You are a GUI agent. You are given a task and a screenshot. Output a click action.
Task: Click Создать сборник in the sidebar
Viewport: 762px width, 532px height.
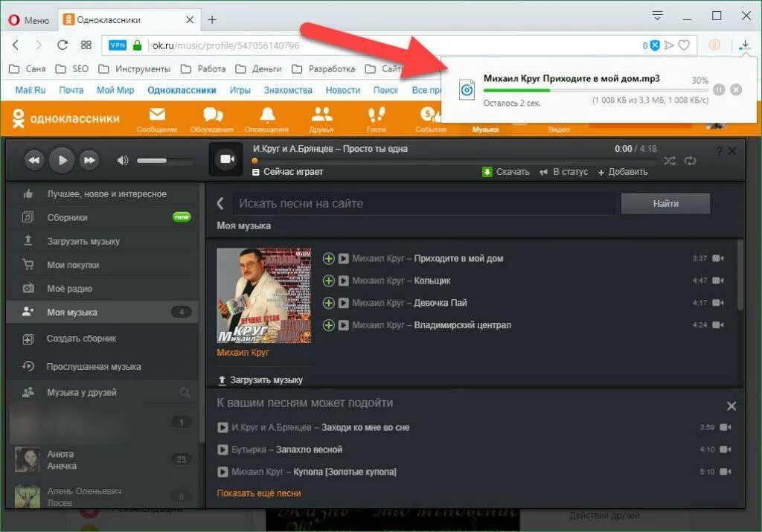tap(103, 339)
